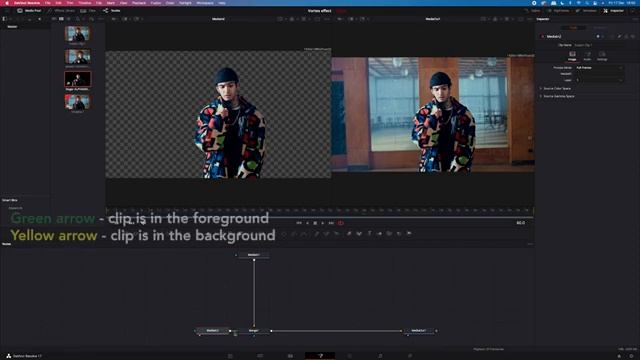This screenshot has height=360, width=640.
Task: Click the left viewer MediaIn2 label
Action: 218,19
